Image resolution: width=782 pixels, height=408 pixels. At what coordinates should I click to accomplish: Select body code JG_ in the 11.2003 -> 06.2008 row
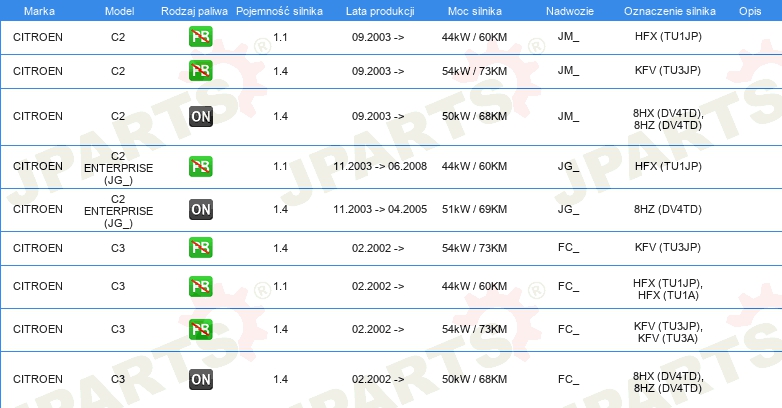point(569,166)
